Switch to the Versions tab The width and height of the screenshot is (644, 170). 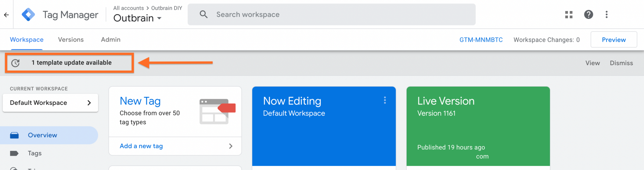click(x=71, y=40)
